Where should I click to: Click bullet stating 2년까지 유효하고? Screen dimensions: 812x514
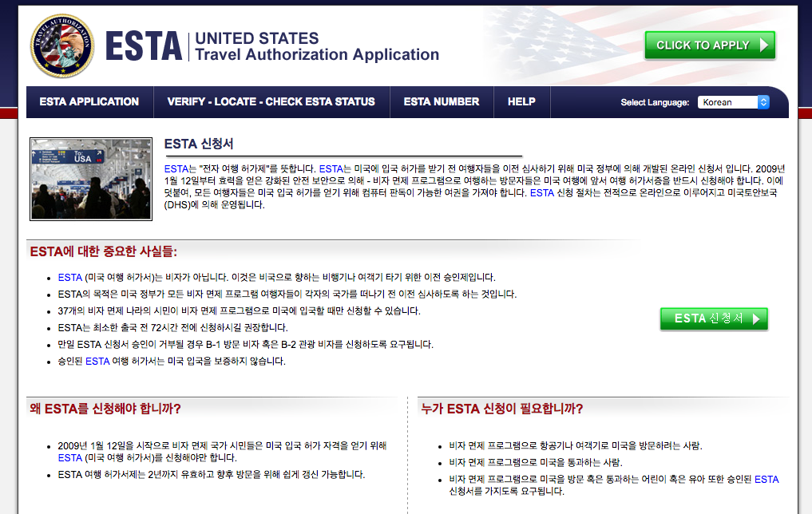click(212, 475)
